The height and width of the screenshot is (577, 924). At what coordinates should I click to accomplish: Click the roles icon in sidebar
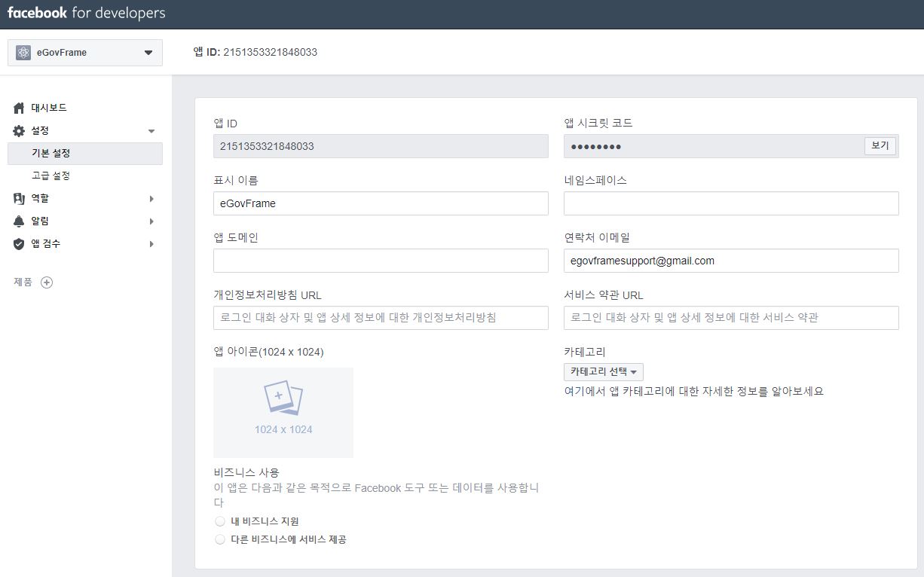[x=19, y=199]
